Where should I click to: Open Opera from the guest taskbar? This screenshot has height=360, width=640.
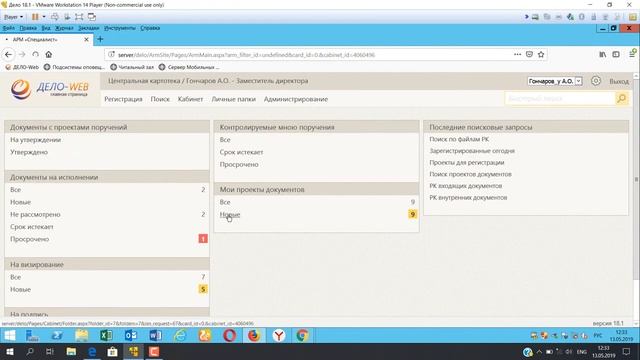(x=229, y=336)
